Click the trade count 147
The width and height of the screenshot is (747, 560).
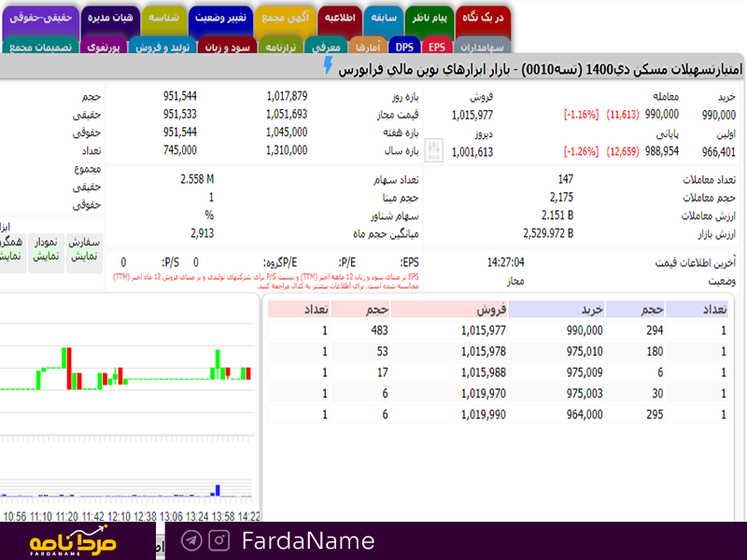click(566, 179)
